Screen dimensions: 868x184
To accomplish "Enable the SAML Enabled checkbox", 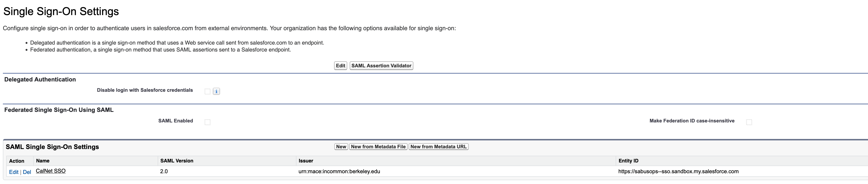I will click(x=207, y=122).
